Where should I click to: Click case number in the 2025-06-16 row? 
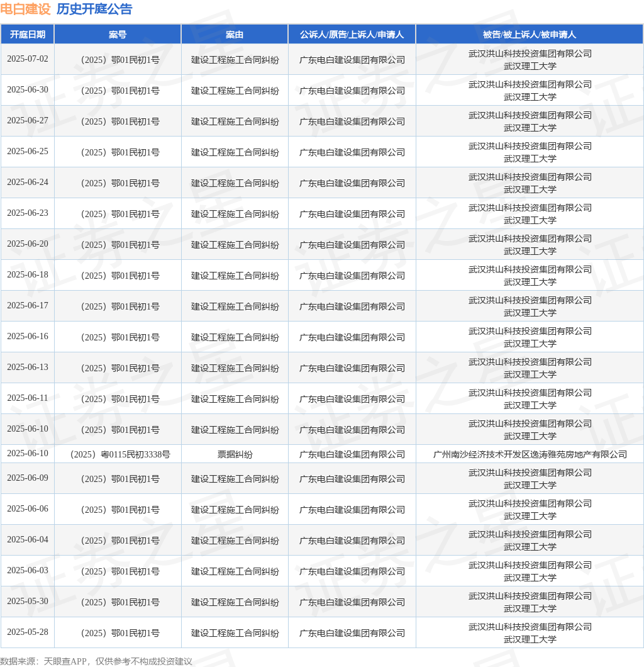[119, 337]
